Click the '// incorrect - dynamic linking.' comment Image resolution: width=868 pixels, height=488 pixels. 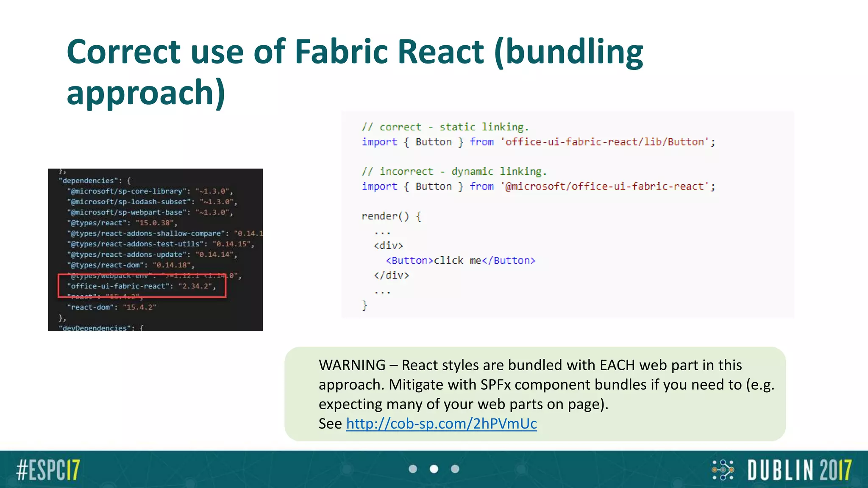pyautogui.click(x=454, y=172)
